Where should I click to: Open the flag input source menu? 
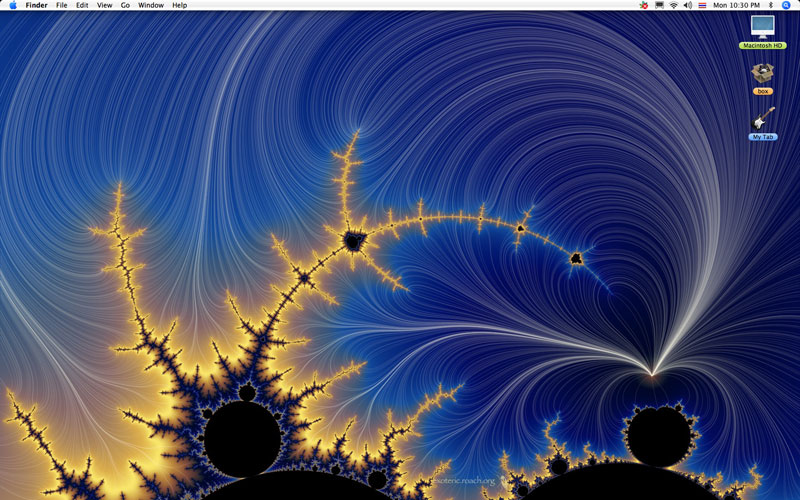tap(703, 5)
